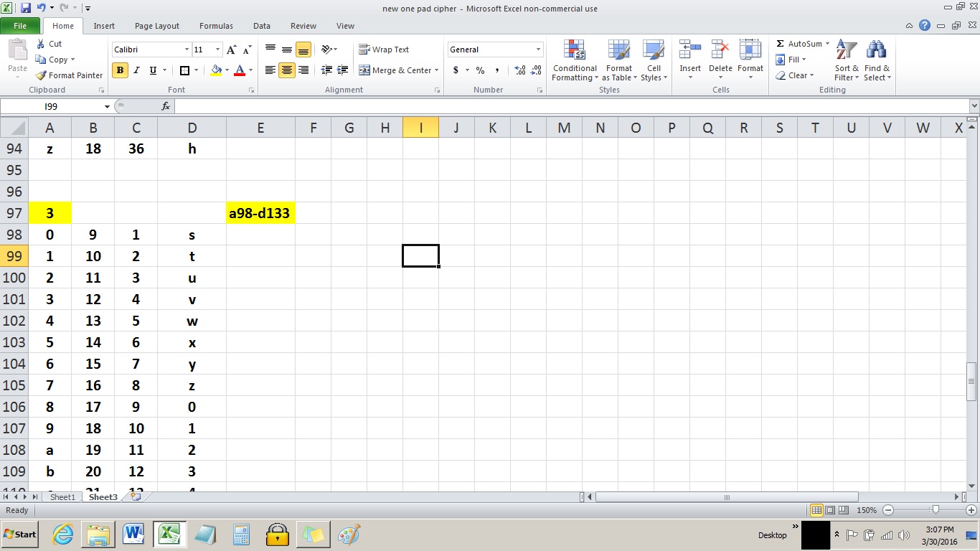Open the font name Calibri dropdown
The image size is (980, 551).
[x=187, y=50]
